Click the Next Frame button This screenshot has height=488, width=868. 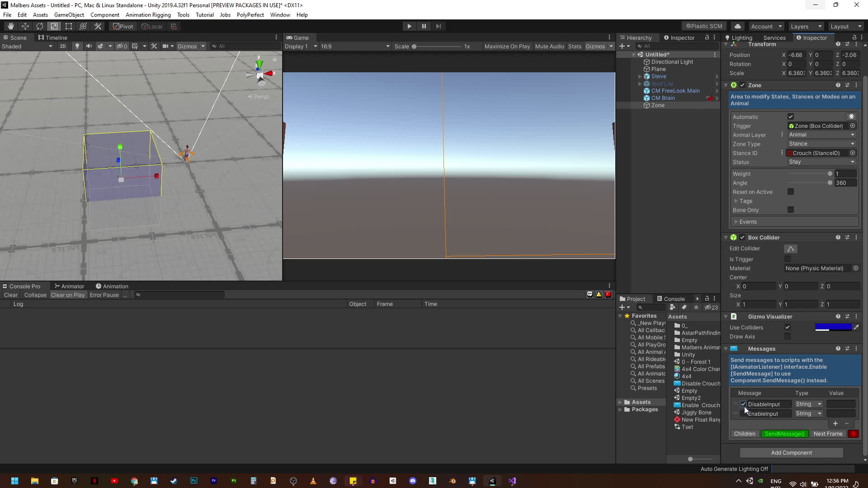pyautogui.click(x=827, y=434)
